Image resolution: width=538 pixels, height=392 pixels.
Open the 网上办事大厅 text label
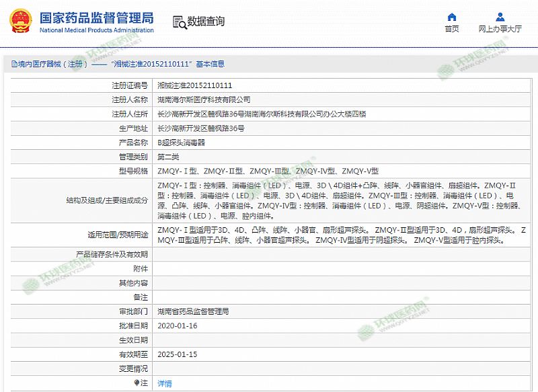500,29
